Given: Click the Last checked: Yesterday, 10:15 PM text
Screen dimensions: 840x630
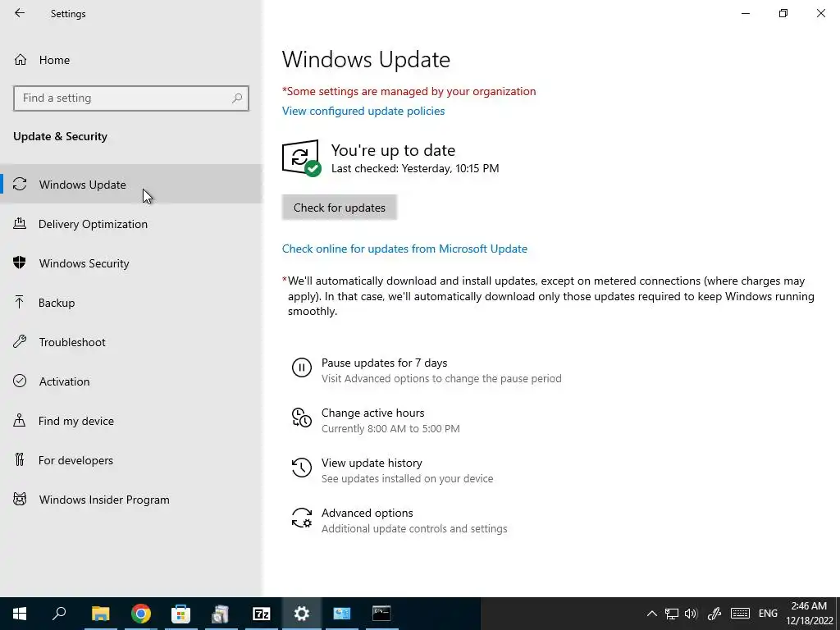Looking at the screenshot, I should [x=415, y=168].
